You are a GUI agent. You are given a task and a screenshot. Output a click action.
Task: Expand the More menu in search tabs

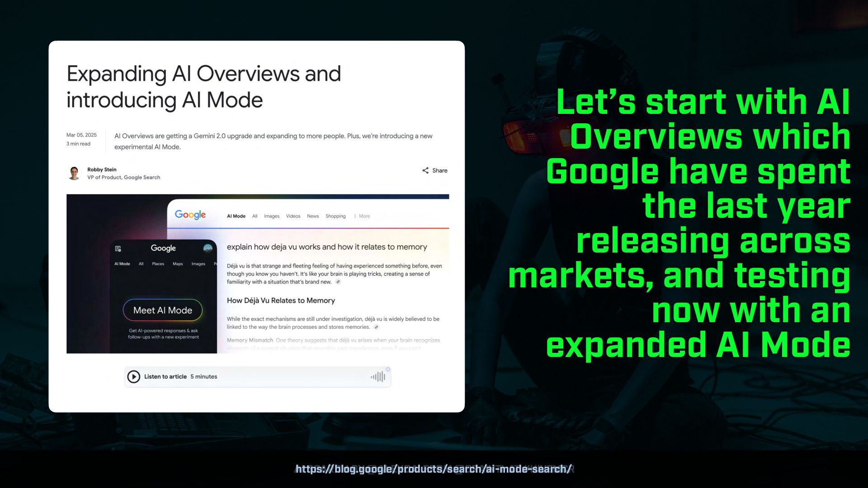362,216
